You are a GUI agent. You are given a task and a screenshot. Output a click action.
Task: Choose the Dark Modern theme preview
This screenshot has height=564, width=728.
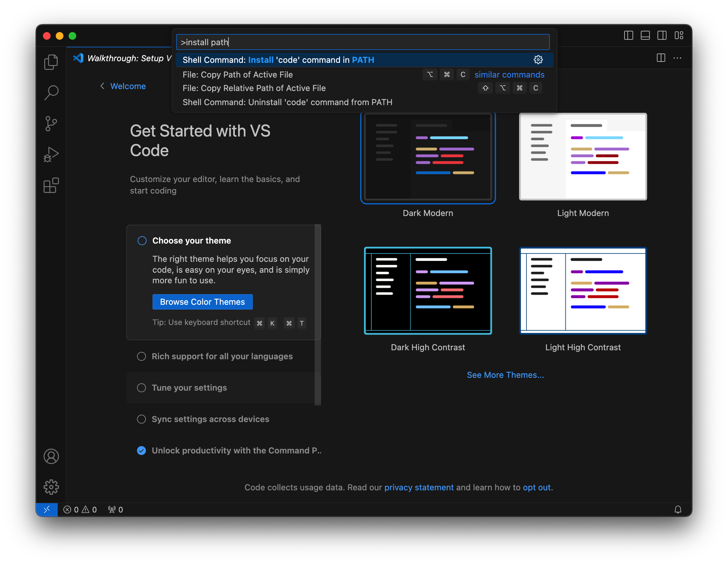click(428, 157)
